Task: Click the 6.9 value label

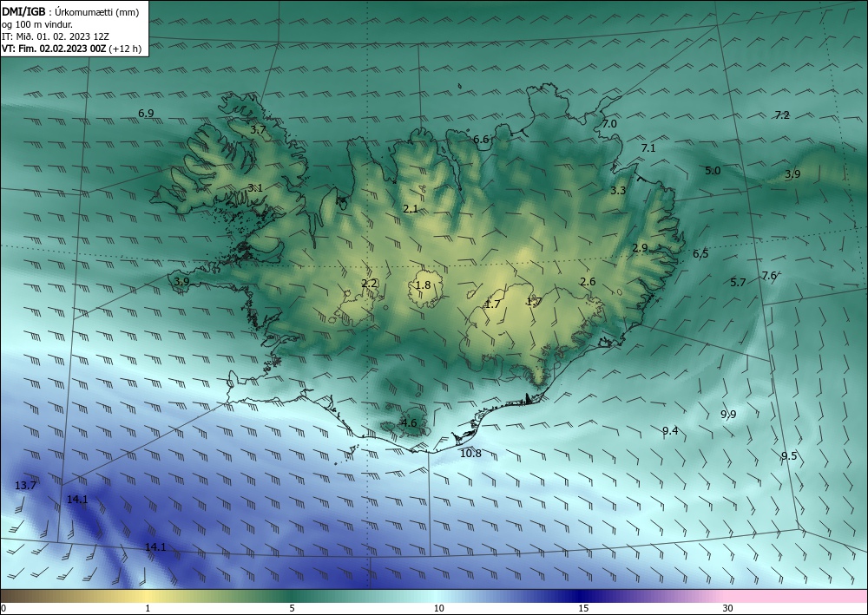Action: coord(146,114)
